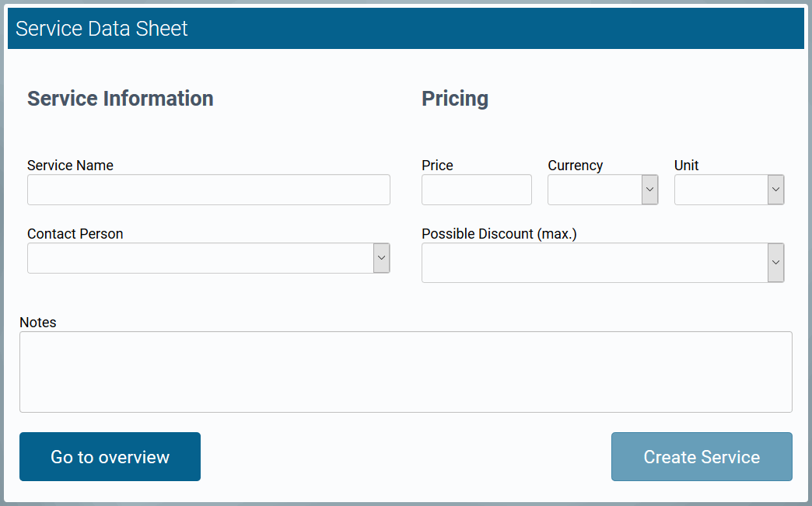Click inside the Unit selection field

click(x=721, y=190)
